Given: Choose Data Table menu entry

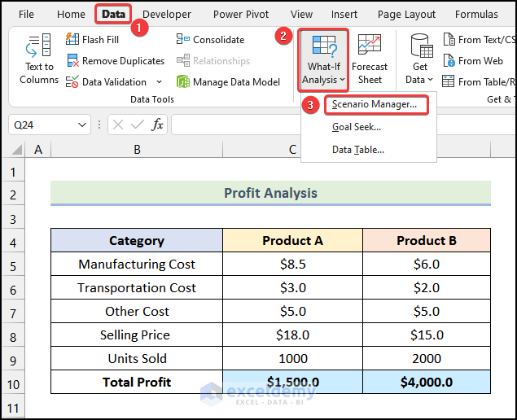Looking at the screenshot, I should tap(358, 150).
